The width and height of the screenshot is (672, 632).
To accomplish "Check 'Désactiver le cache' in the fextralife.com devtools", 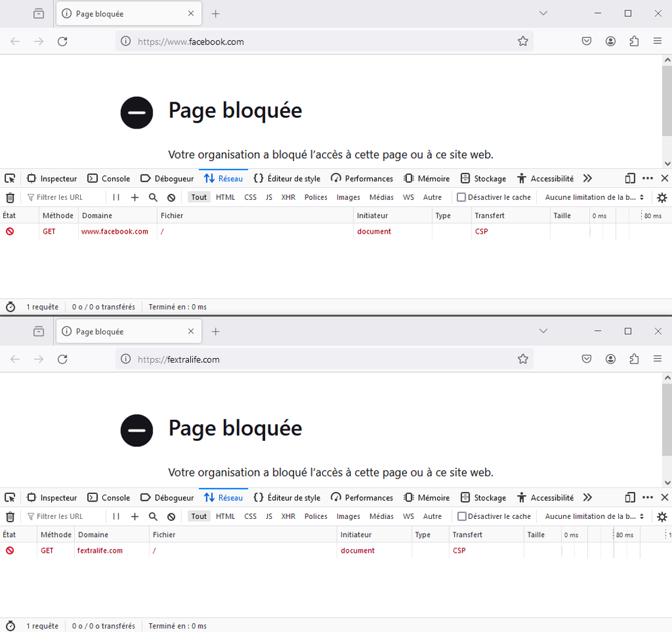I will tap(461, 517).
